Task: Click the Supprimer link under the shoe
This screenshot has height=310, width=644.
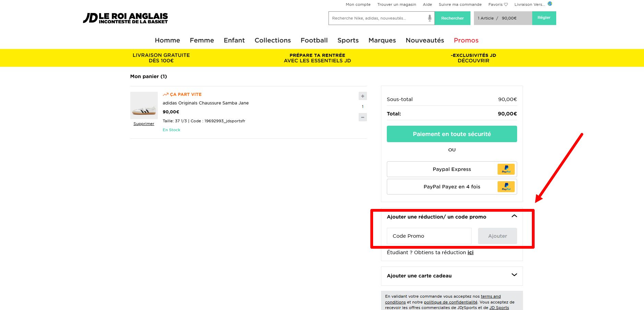Action: coord(144,124)
